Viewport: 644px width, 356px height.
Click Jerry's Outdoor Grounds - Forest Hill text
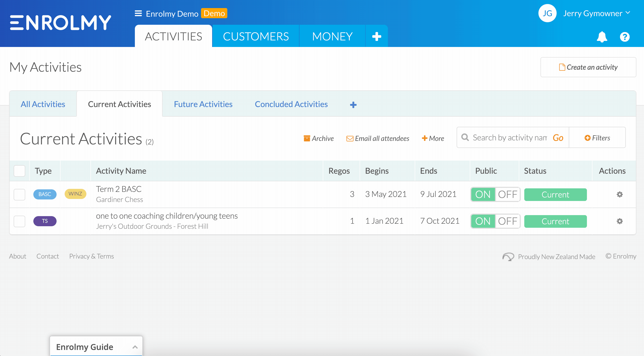tap(152, 226)
